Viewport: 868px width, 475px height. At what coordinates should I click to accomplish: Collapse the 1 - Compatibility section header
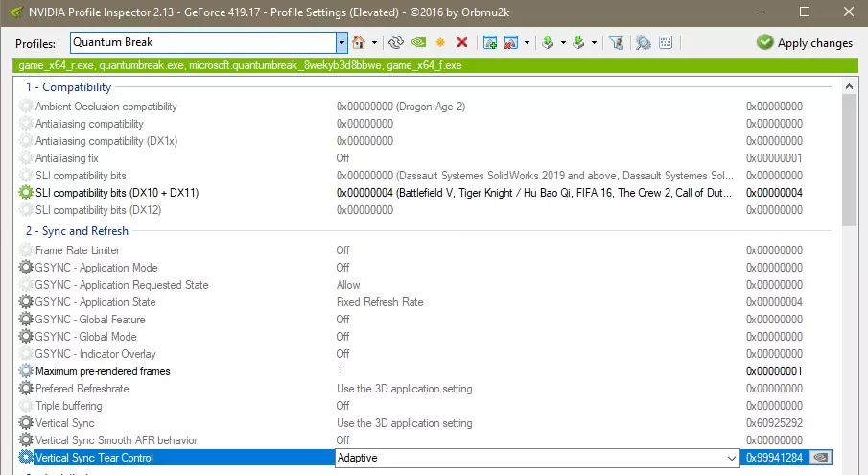click(x=69, y=87)
